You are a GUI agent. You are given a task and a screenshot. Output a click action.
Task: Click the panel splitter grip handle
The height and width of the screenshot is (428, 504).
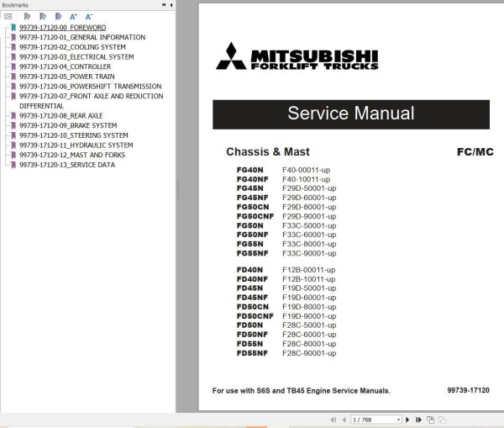177,189
